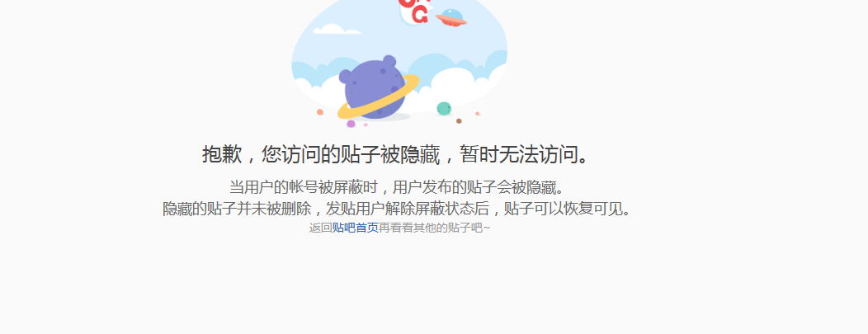Screen dimensions: 868x334
Task: Click the yellow ring around the planet
Action: pos(379,98)
